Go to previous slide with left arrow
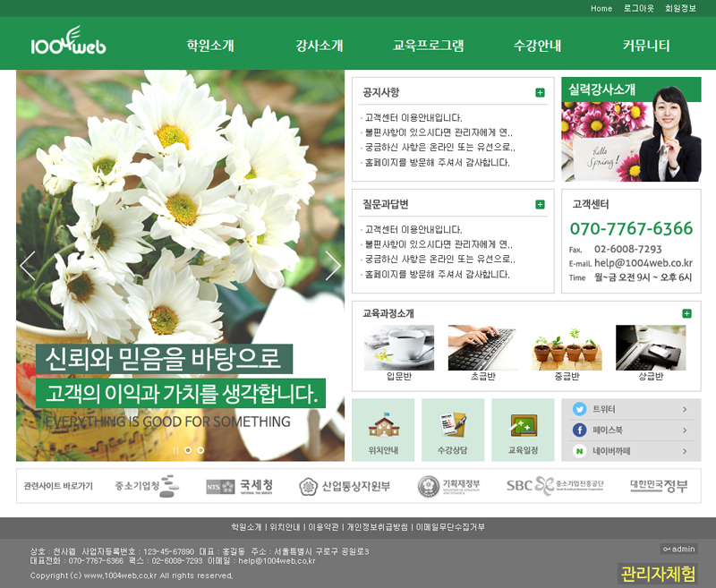716x588 pixels. click(x=28, y=265)
